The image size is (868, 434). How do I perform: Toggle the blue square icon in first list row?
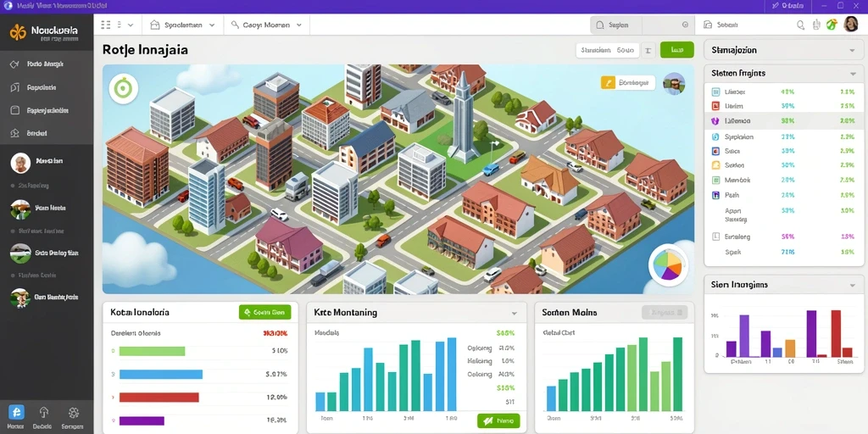coord(715,92)
